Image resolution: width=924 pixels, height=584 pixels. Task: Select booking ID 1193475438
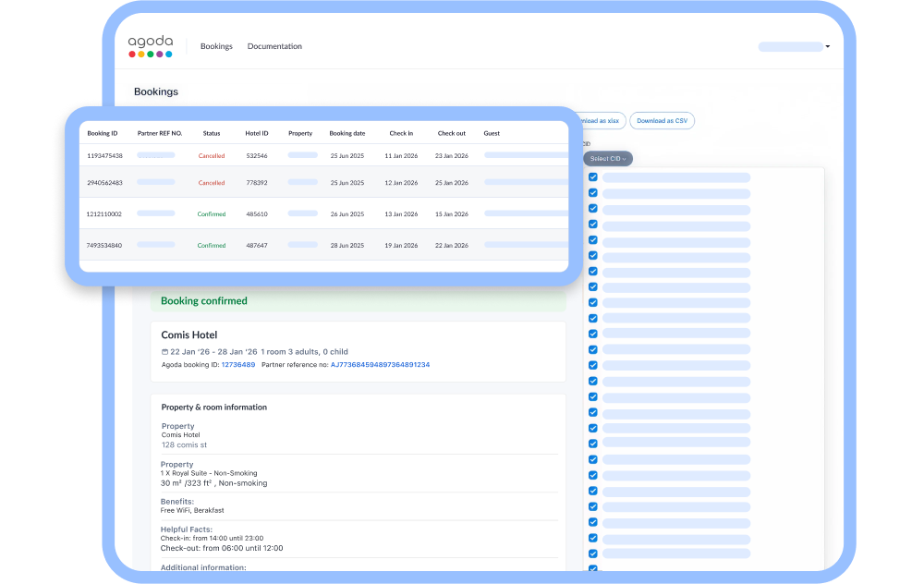[x=105, y=155]
